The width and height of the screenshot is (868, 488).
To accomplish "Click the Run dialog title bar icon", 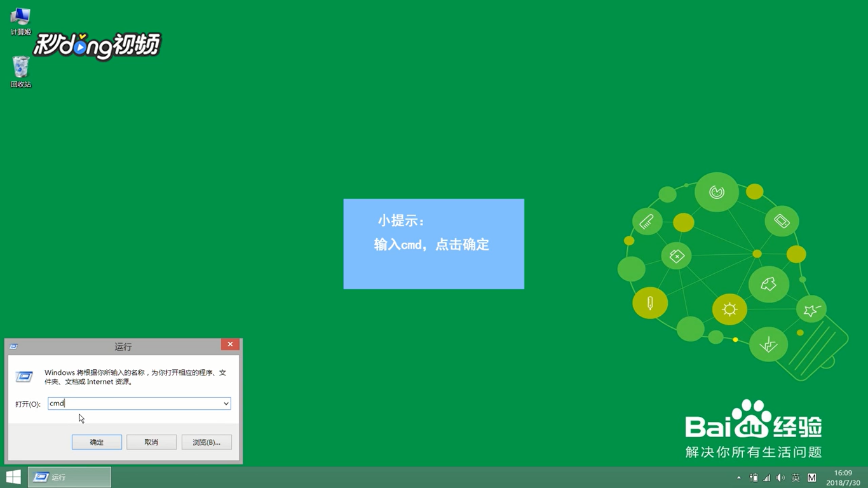I will pos(13,346).
